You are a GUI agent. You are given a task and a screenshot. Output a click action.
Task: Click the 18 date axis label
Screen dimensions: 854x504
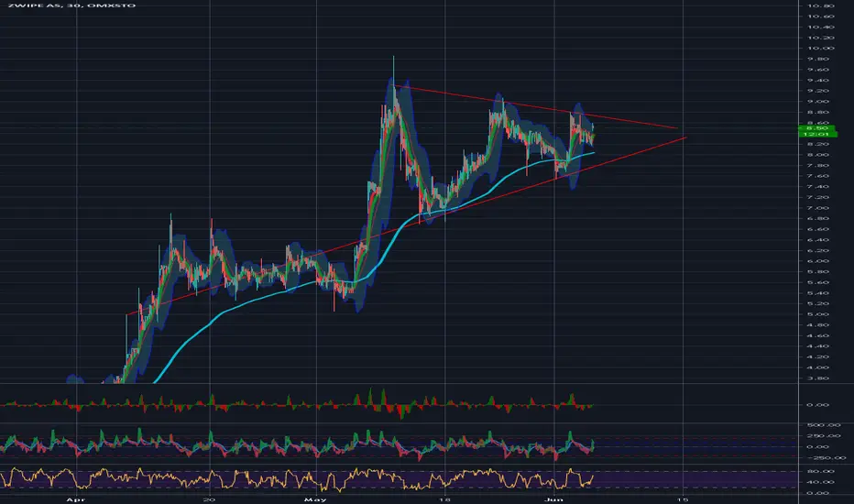445,499
